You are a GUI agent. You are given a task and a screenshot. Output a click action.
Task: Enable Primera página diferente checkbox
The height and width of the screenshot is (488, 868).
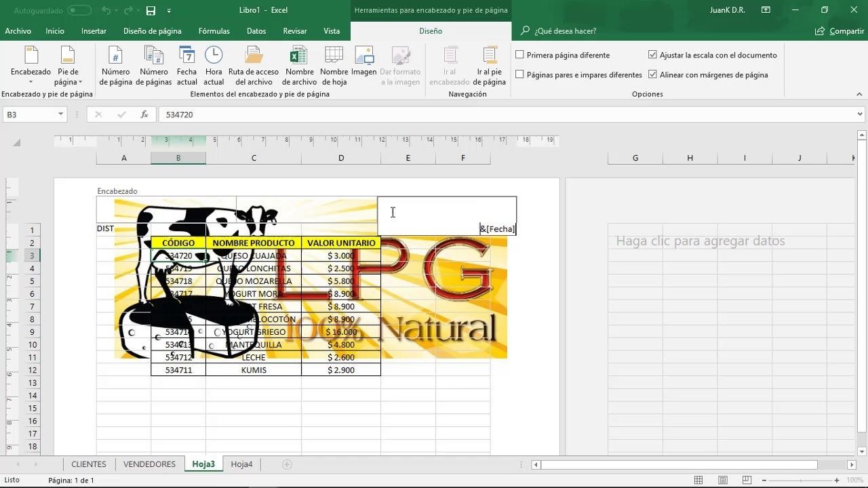click(x=519, y=55)
